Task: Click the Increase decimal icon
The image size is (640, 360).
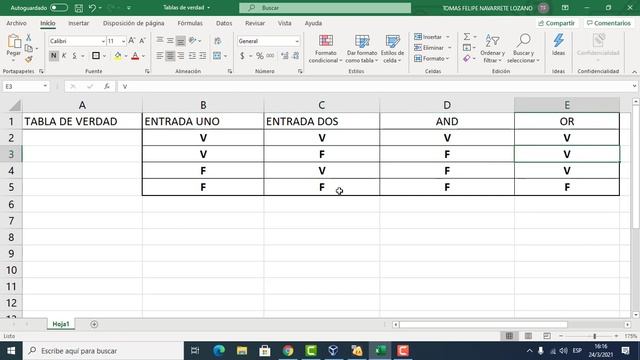Action: pyautogui.click(x=284, y=56)
